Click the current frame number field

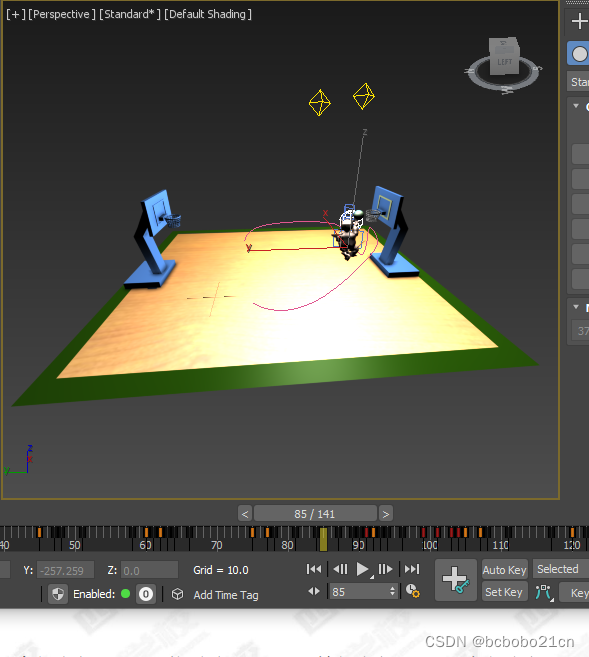(x=360, y=592)
